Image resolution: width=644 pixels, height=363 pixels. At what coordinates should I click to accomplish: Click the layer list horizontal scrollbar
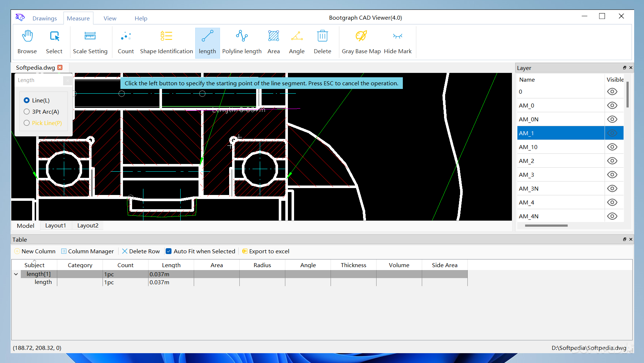[546, 226]
